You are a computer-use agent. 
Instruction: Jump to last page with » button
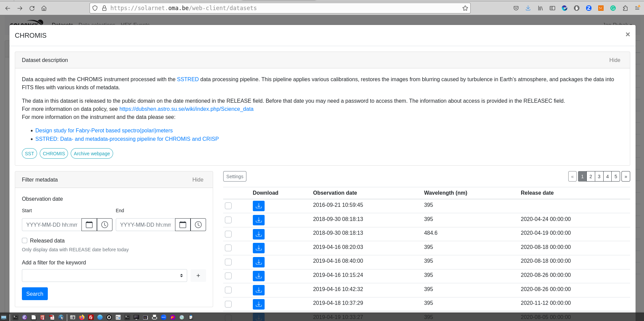(625, 176)
